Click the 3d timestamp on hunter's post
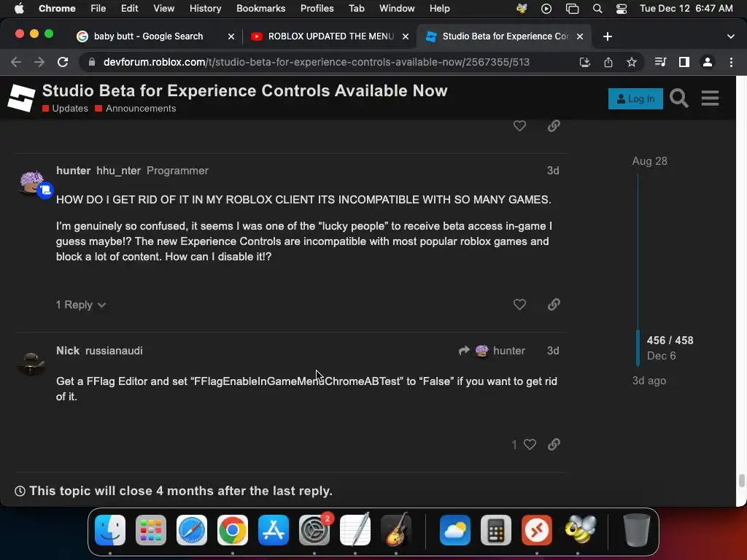This screenshot has height=560, width=747. 553,171
